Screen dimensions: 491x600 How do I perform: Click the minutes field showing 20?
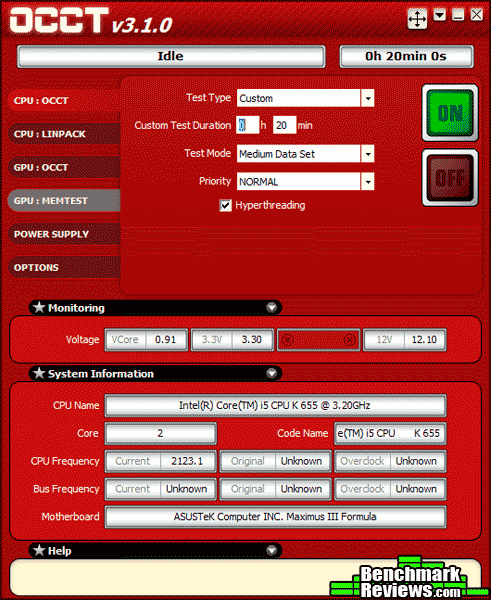(x=284, y=125)
